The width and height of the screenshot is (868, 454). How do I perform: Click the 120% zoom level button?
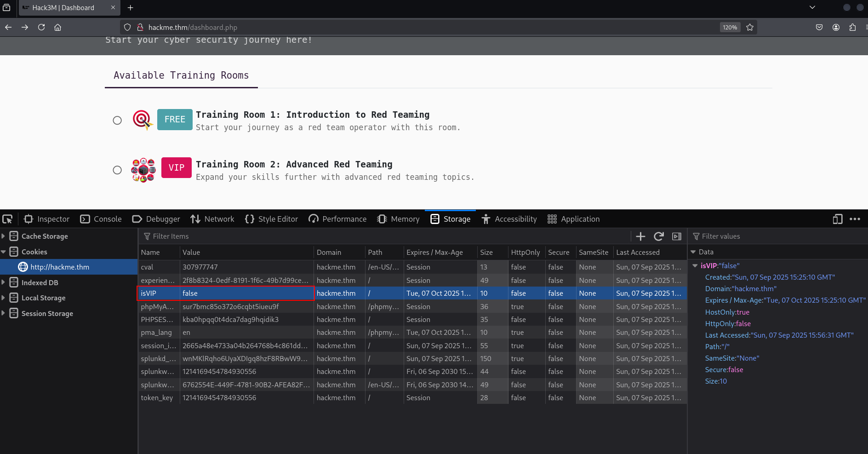pos(730,28)
